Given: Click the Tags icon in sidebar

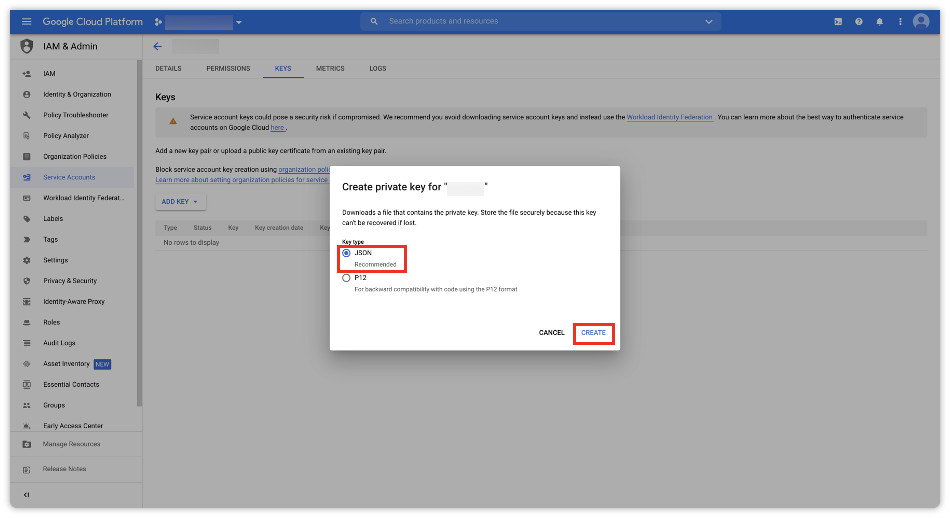Looking at the screenshot, I should tap(27, 239).
